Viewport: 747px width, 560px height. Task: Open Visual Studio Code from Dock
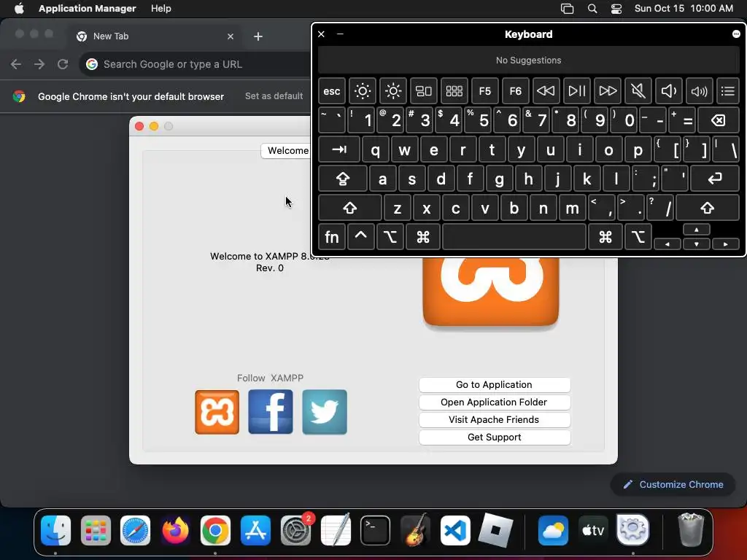(455, 531)
